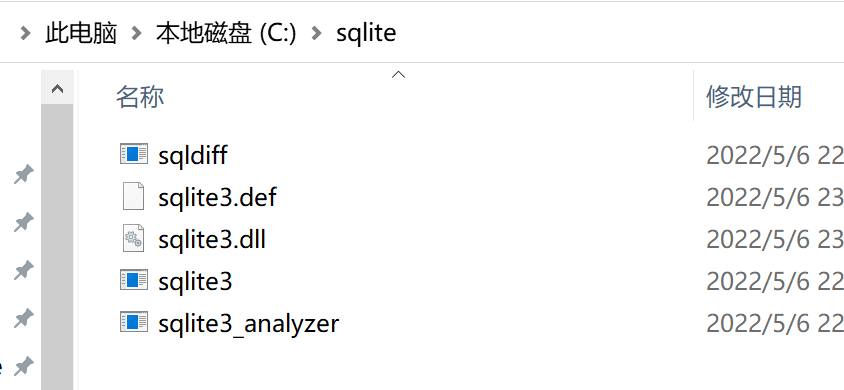Viewport: 844px width, 390px height.
Task: Select the sqlite3_analyzer application icon
Action: [133, 322]
